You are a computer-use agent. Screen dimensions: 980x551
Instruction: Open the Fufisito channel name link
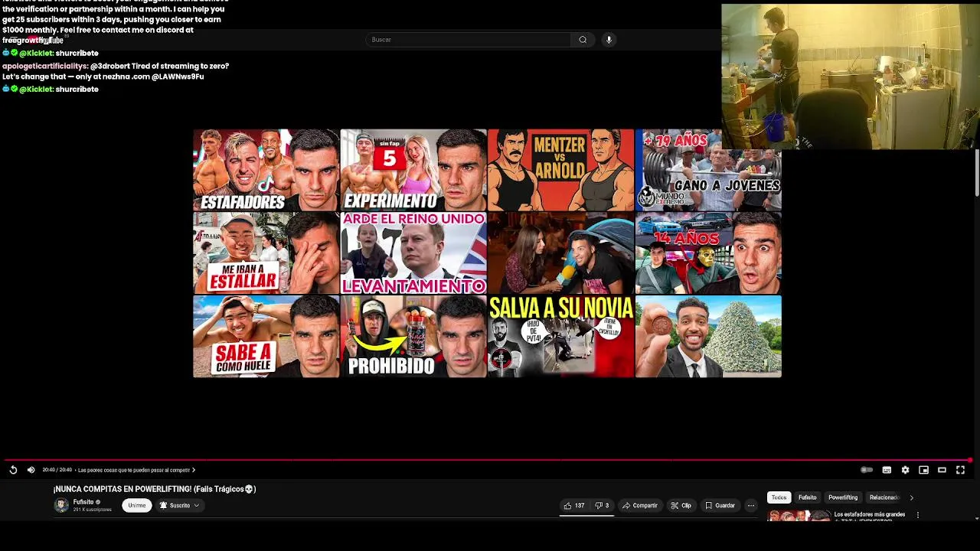point(83,502)
